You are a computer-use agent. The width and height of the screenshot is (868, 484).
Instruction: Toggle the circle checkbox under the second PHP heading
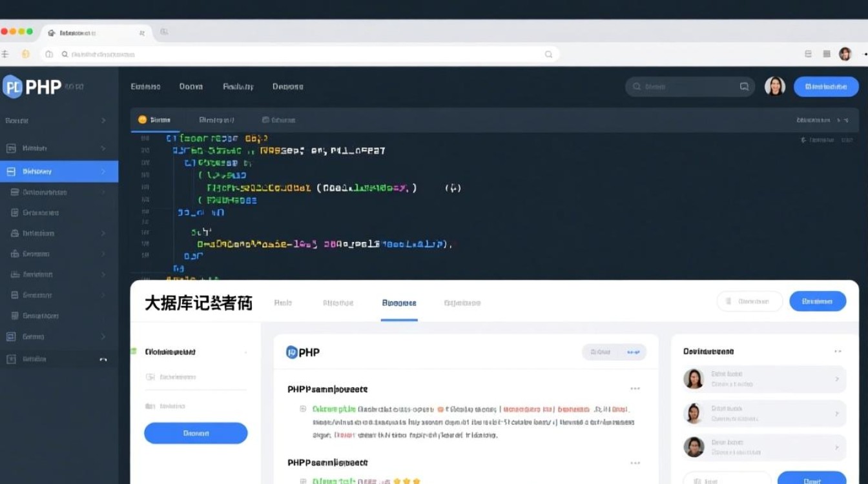click(x=302, y=481)
